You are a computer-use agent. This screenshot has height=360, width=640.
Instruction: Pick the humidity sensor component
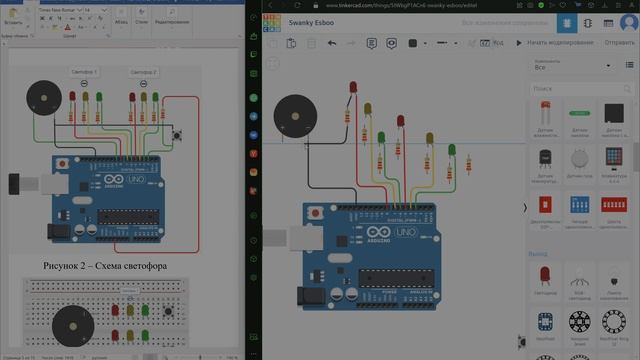pyautogui.click(x=545, y=118)
